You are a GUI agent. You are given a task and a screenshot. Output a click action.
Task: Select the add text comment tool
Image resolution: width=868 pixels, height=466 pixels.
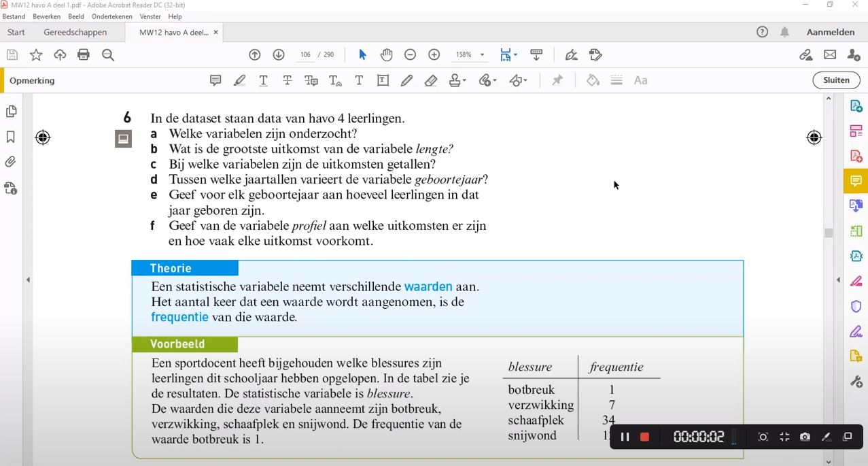pos(359,80)
